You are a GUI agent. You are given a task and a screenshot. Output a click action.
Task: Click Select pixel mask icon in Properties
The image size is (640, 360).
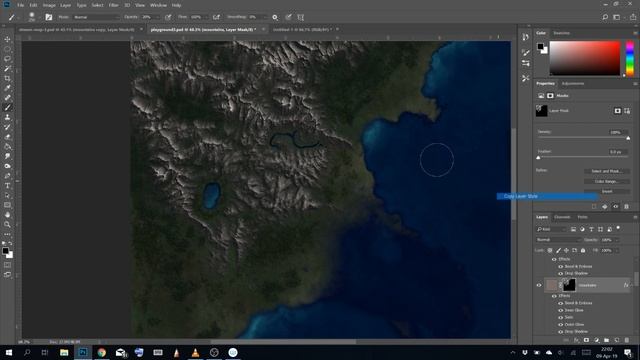tap(618, 111)
